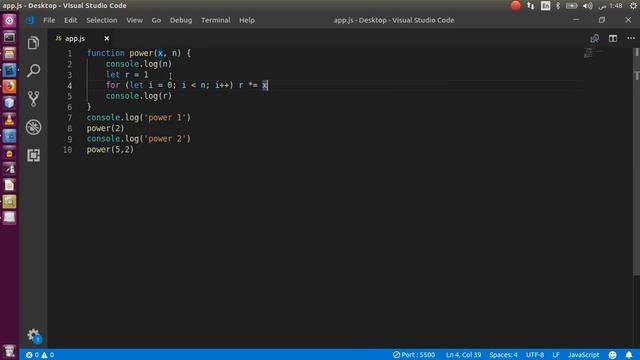The image size is (640, 360).
Task: Click the Open Changes icon in editor toolbar
Action: click(594, 38)
